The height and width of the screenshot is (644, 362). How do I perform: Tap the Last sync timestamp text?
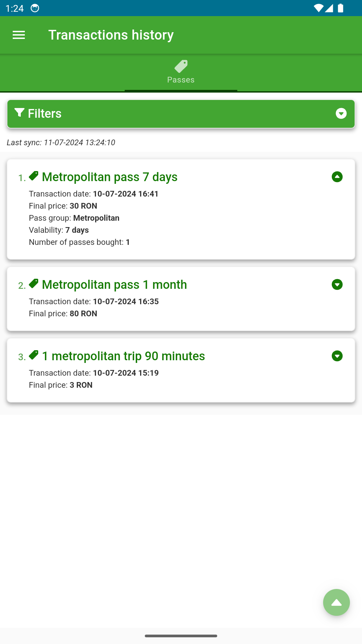(61, 143)
